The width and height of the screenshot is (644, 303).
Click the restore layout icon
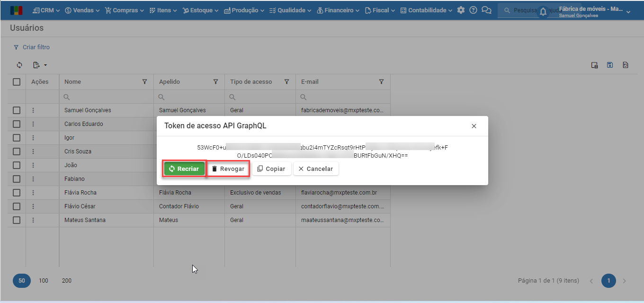pyautogui.click(x=626, y=65)
